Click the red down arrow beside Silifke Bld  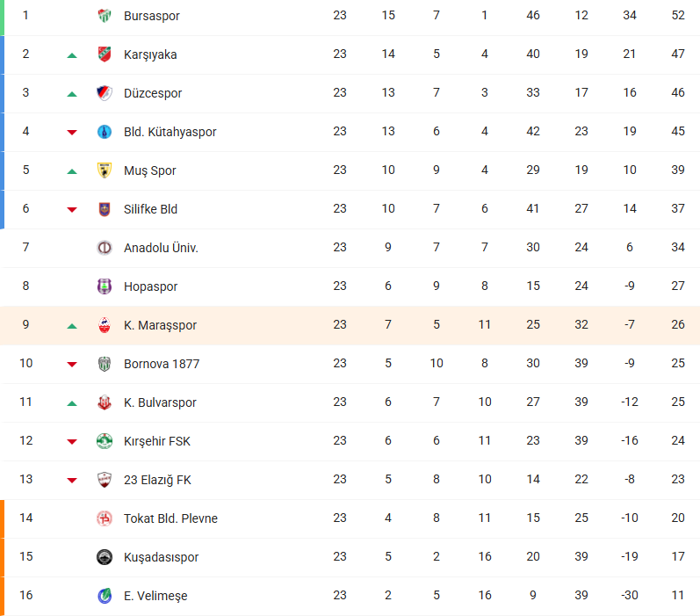[72, 209]
